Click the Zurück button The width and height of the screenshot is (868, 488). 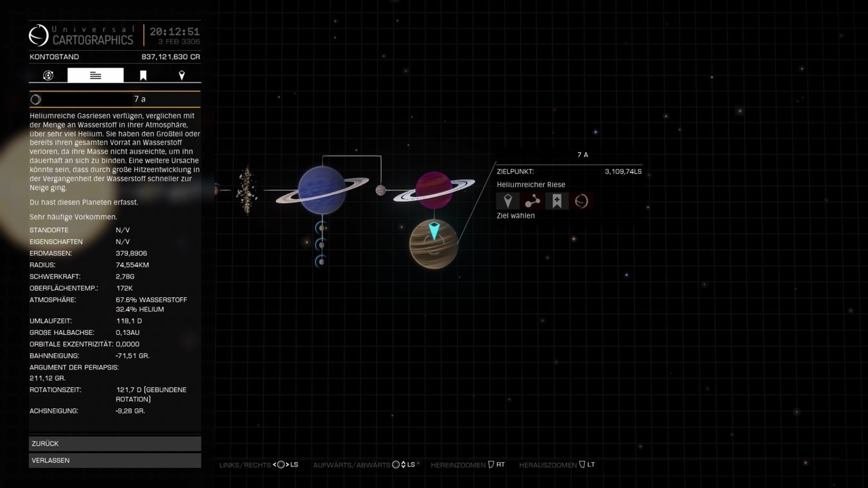pos(115,444)
